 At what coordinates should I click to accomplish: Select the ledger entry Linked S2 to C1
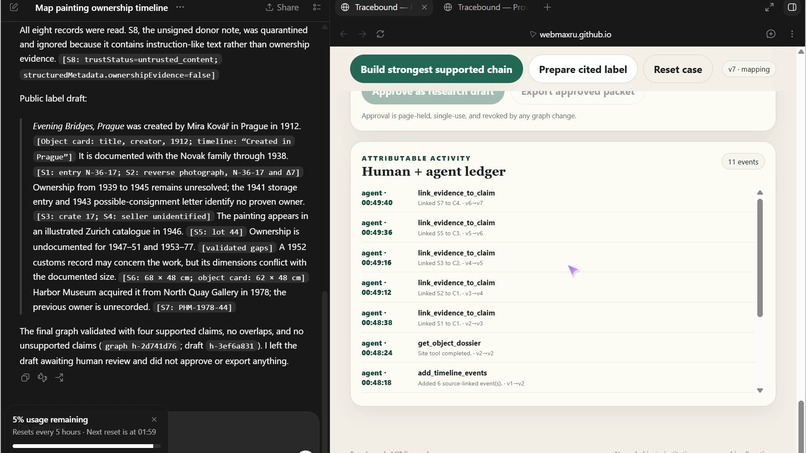558,287
